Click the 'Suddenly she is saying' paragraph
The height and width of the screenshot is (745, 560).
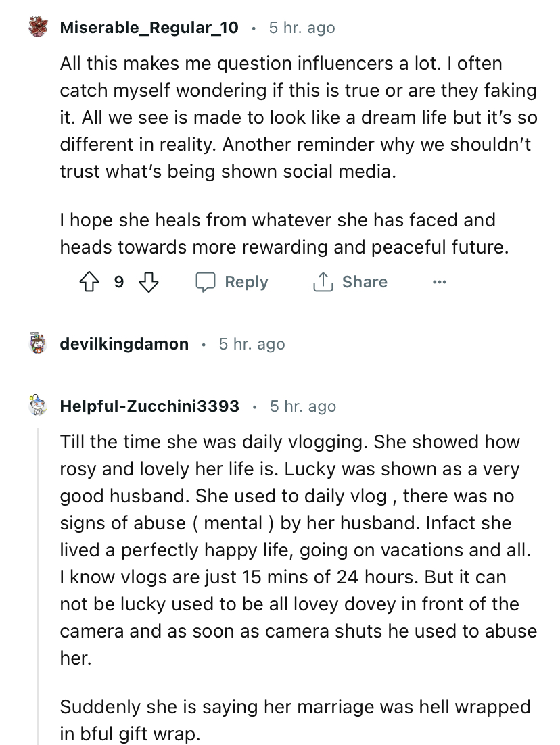(295, 719)
